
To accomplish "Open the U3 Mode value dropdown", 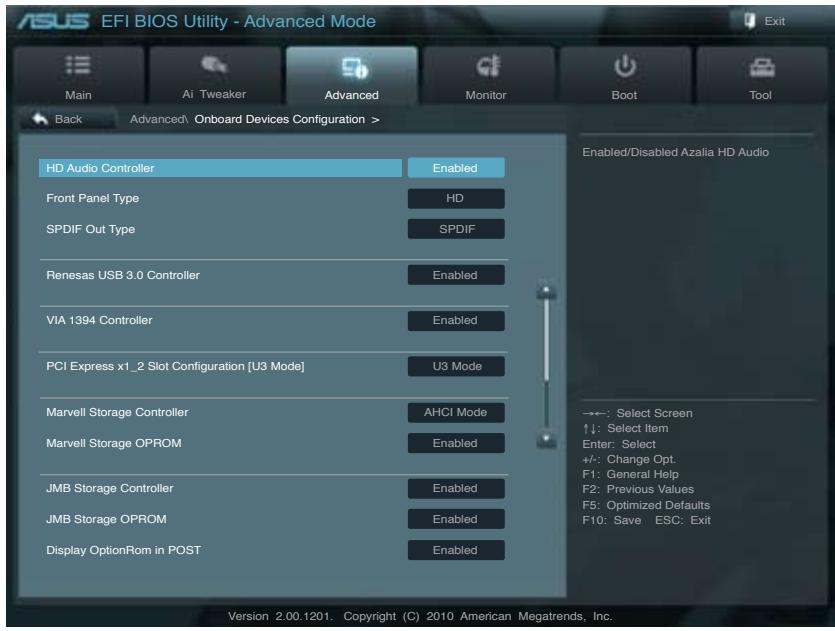I will click(x=456, y=366).
